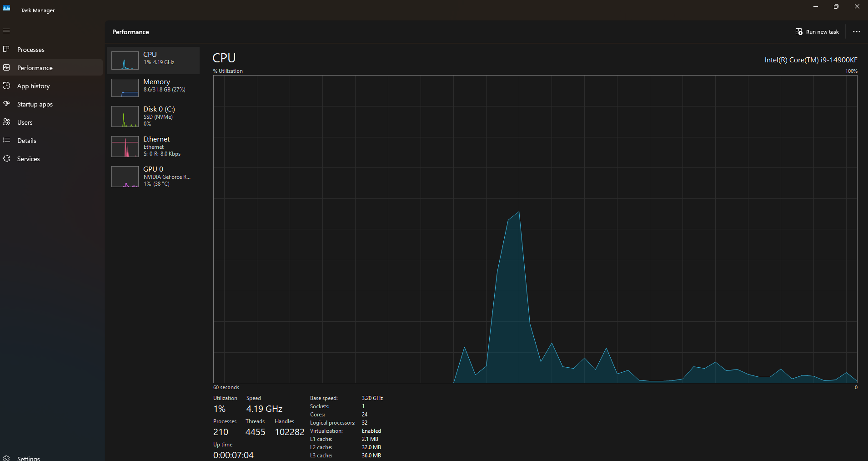Viewport: 868px width, 461px height.
Task: Click the Run new task button
Action: click(817, 32)
